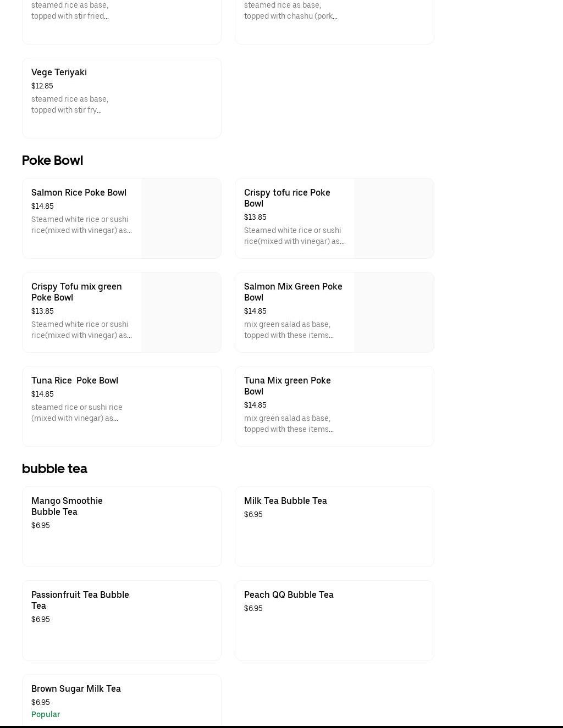Click the Poke Bowl section heading

coord(52,160)
